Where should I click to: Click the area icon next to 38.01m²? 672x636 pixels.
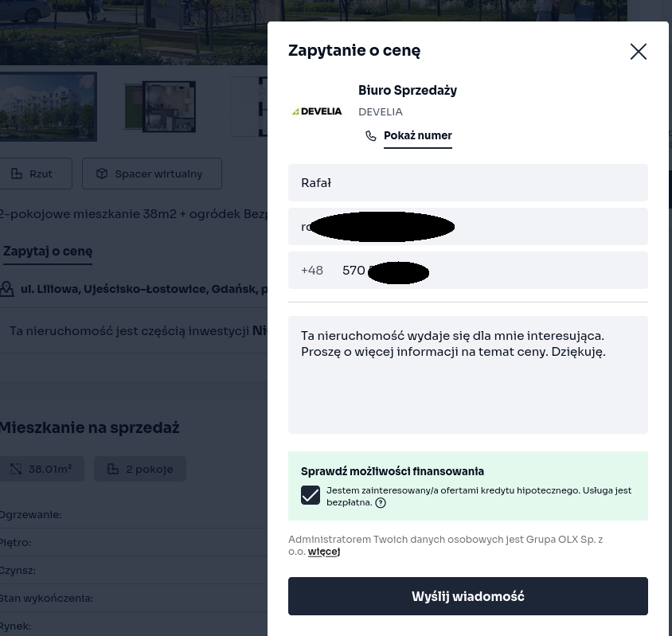(x=16, y=469)
